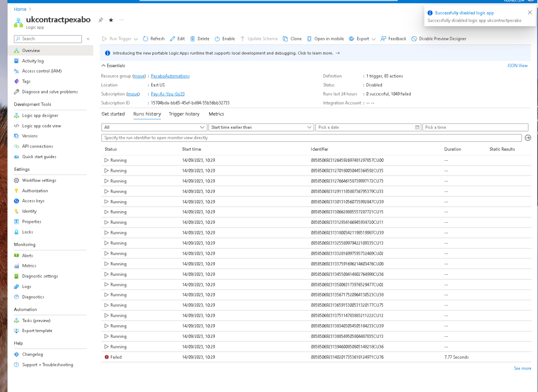538x392 pixels.
Task: Open Access control (IAM)
Action: [42, 71]
